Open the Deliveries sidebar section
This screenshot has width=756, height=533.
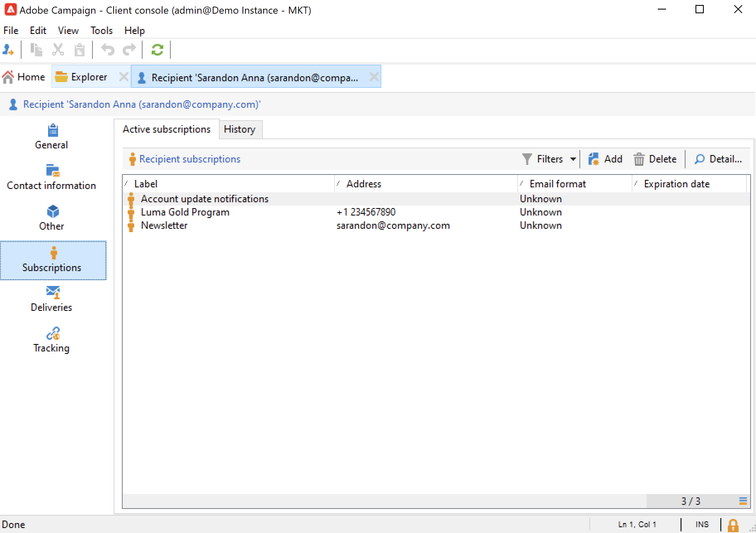(51, 300)
